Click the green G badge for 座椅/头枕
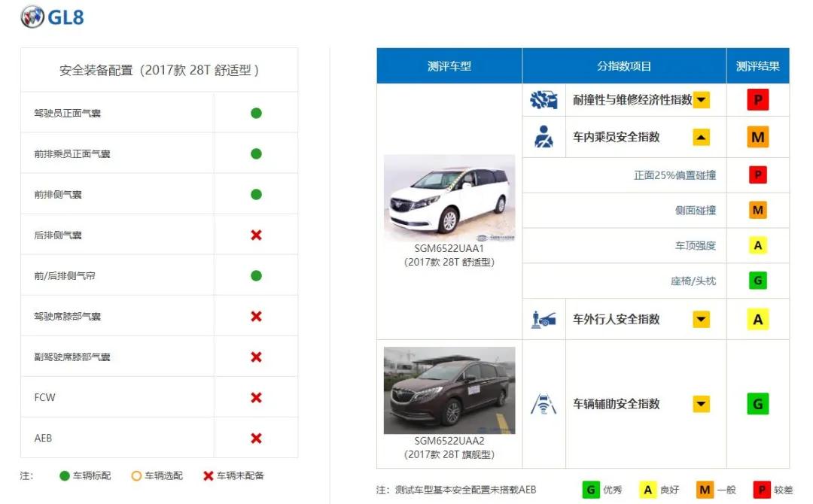This screenshot has width=813, height=504. tap(757, 280)
